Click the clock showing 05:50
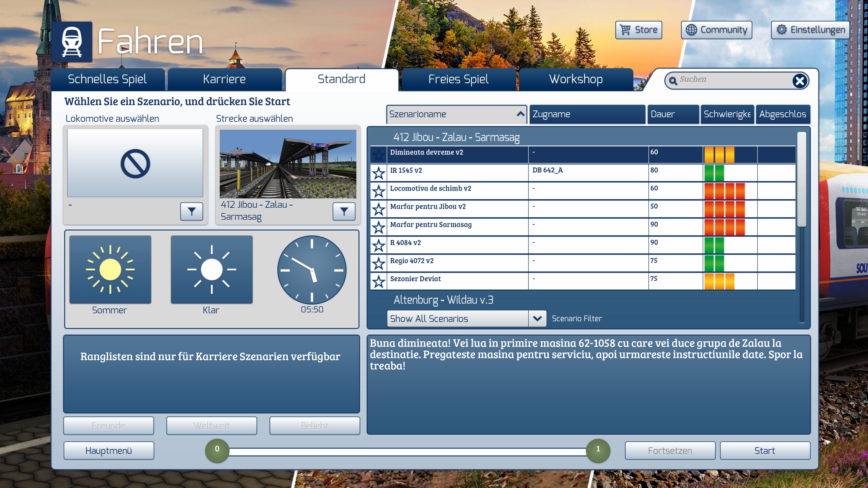 pos(312,270)
